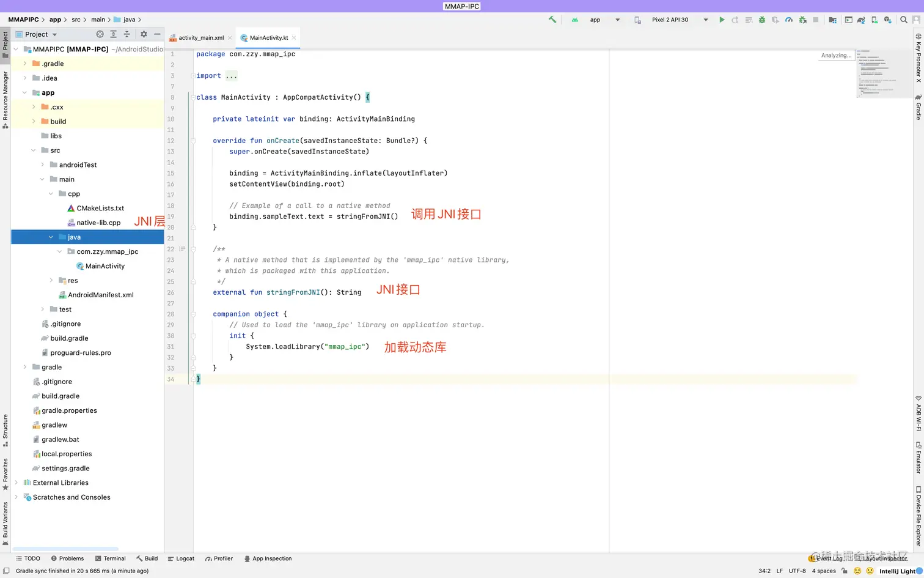Click Select Opened File crosshair icon
924x578 pixels.
point(100,34)
